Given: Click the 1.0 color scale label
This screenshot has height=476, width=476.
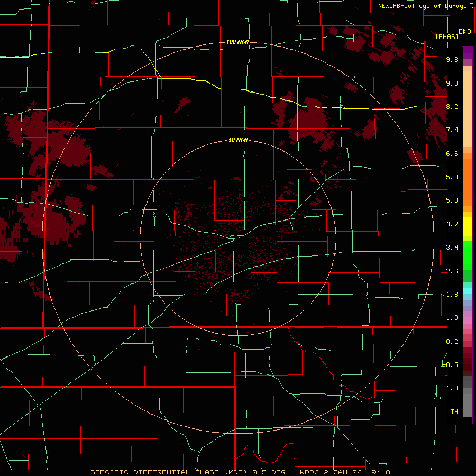Looking at the screenshot, I should coord(452,318).
